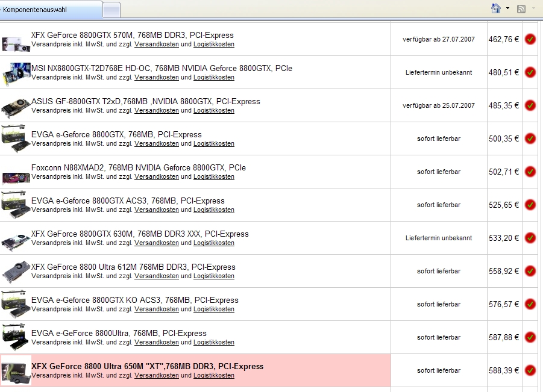Open Versandkosten link under XFX 8800GTX 630M
Viewport: 543px width, 392px height.
[x=157, y=243]
